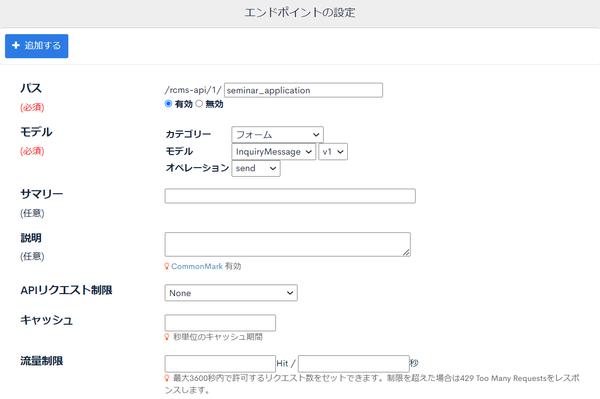Open the CommonMark link

point(197,266)
